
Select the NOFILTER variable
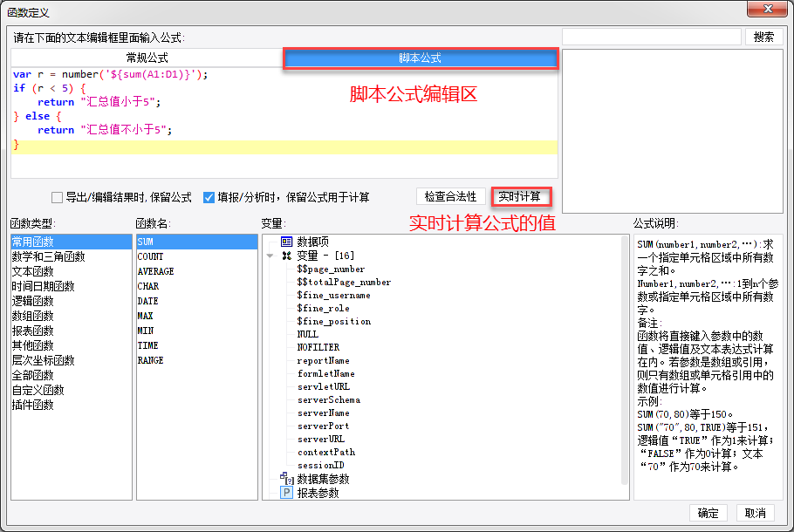point(318,347)
